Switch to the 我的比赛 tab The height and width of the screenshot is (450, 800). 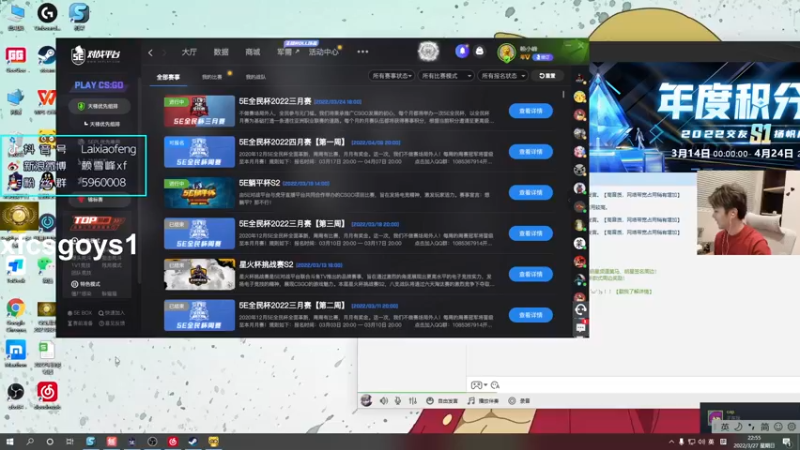pos(212,77)
